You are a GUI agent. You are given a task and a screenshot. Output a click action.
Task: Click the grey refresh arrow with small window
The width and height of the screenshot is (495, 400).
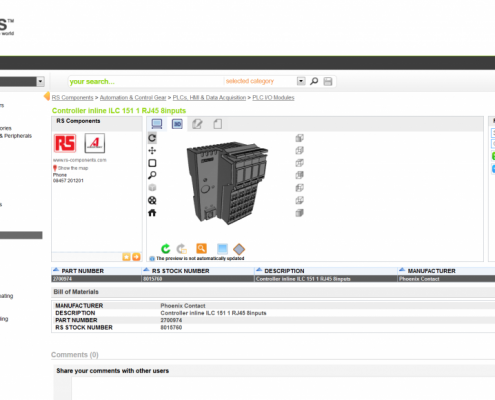182,249
